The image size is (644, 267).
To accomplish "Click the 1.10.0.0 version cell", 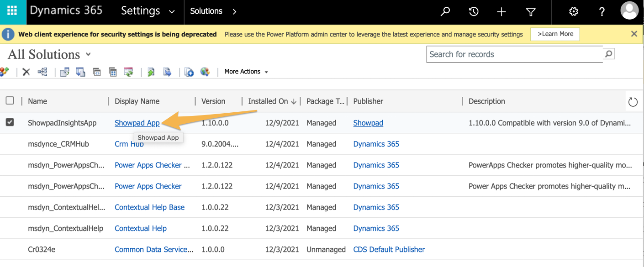I will pos(215,123).
